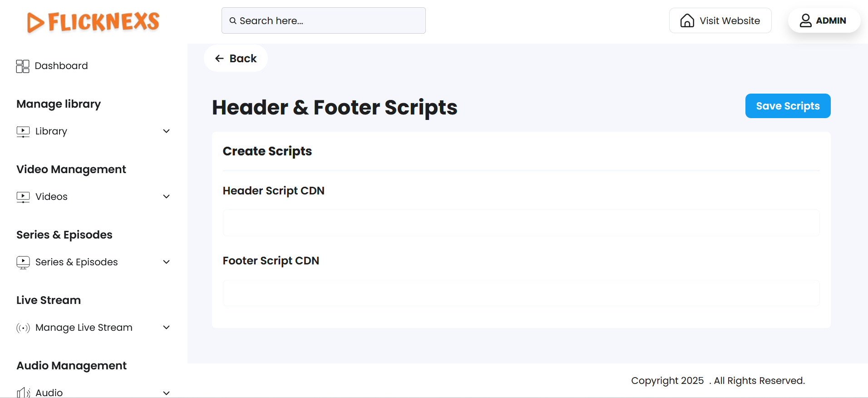
Task: Click the Series & Episodes monitor icon
Action: point(23,263)
